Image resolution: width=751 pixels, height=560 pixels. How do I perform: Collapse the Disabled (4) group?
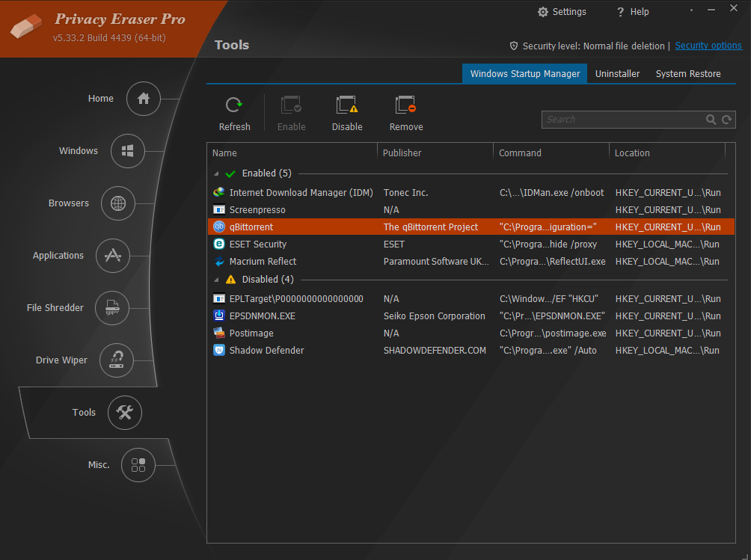pos(216,280)
